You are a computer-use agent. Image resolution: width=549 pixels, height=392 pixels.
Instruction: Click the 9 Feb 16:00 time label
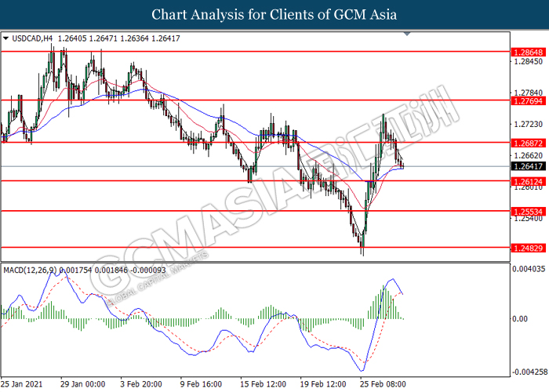(201, 384)
